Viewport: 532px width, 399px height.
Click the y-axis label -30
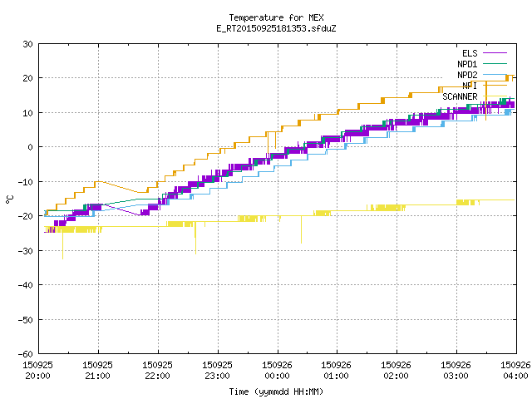26,251
